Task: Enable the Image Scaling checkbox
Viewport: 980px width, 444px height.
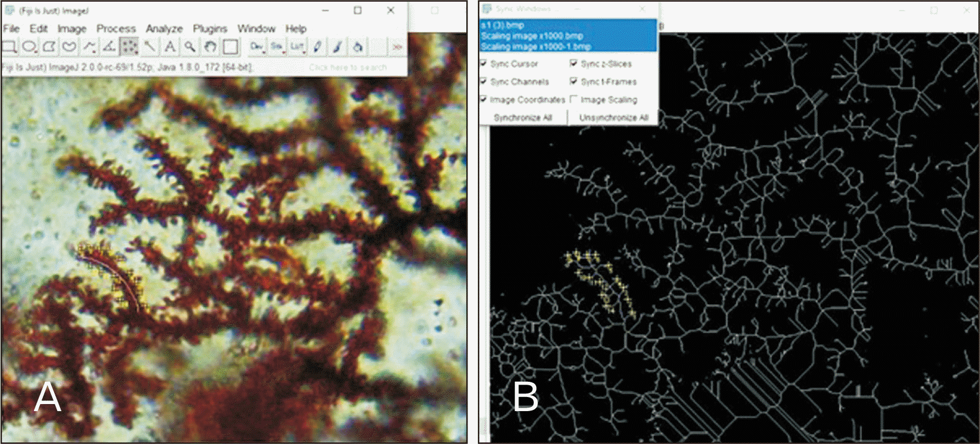Action: coord(574,99)
